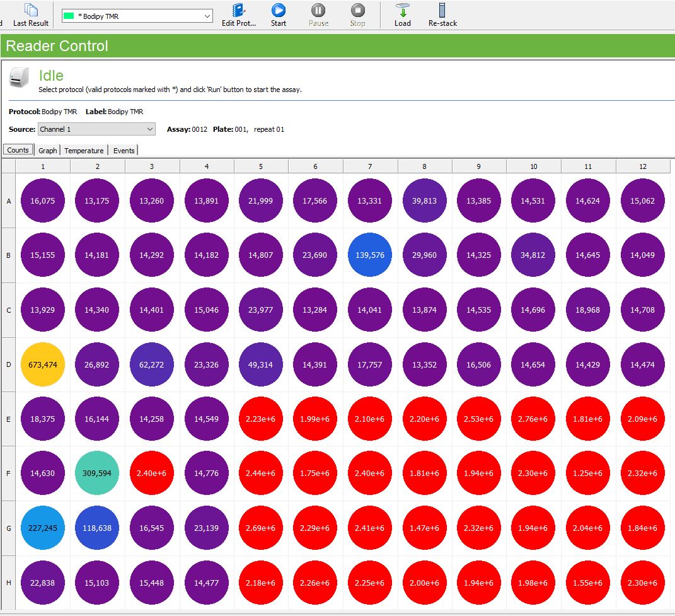This screenshot has width=675, height=616.
Task: Click the Stop toolbar icon
Action: click(x=357, y=15)
